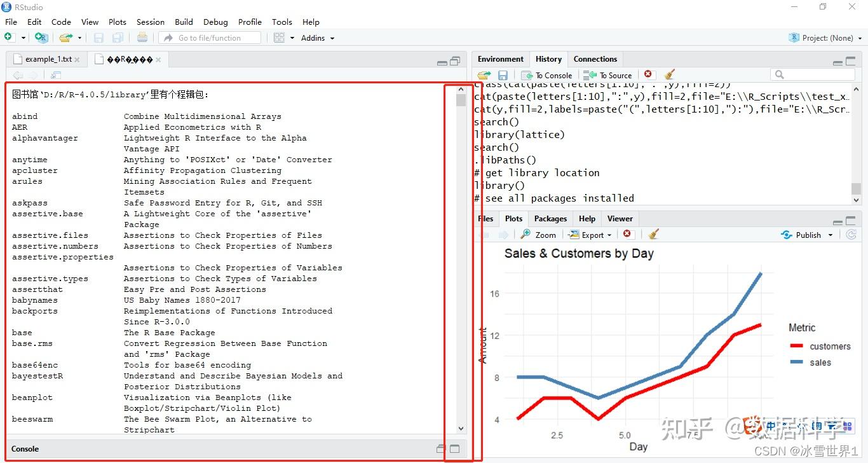Open the Project: (None) dropdown

point(824,37)
